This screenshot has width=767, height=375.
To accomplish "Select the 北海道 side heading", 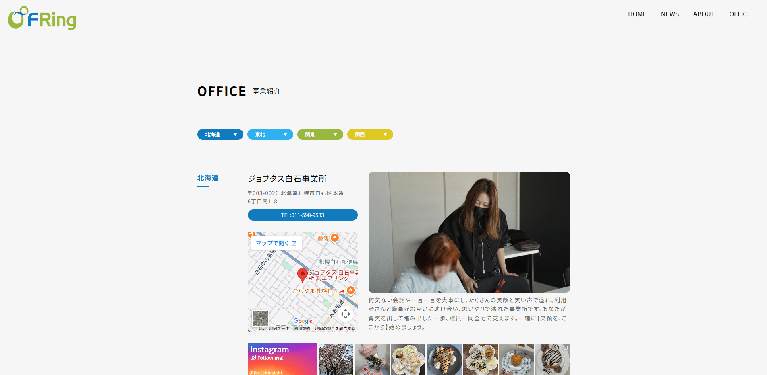I will coord(207,178).
